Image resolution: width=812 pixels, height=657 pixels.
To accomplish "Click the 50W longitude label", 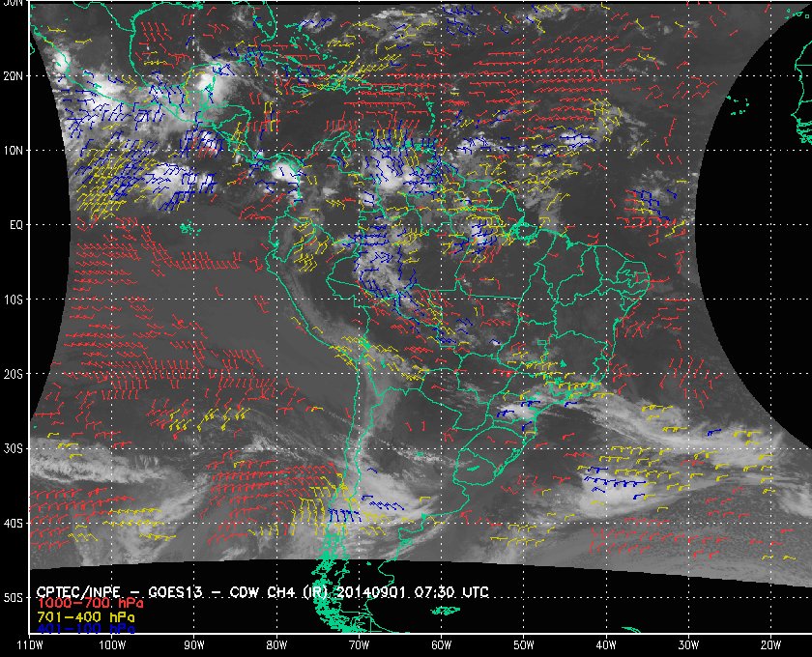I will click(524, 645).
